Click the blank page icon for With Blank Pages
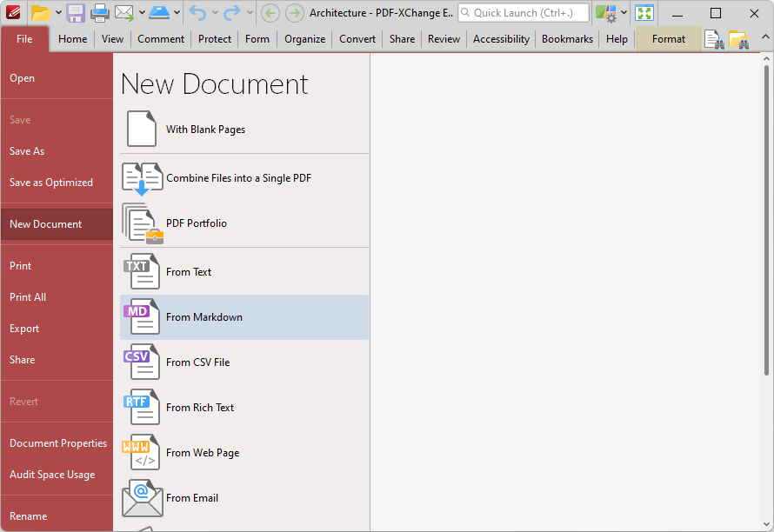The width and height of the screenshot is (774, 532). [x=142, y=129]
